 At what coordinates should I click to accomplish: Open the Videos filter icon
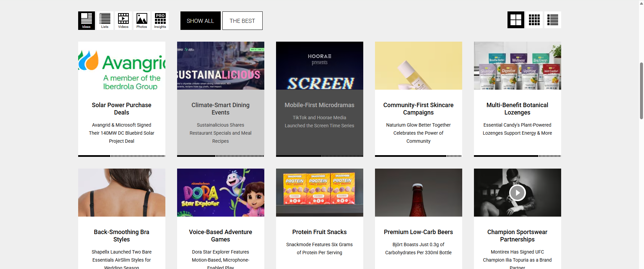(x=123, y=20)
